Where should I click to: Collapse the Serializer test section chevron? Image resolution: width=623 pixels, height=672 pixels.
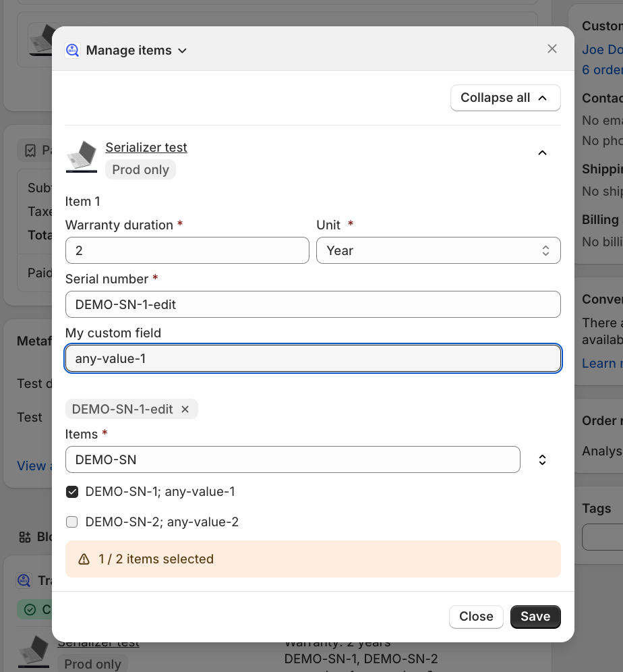tap(542, 153)
